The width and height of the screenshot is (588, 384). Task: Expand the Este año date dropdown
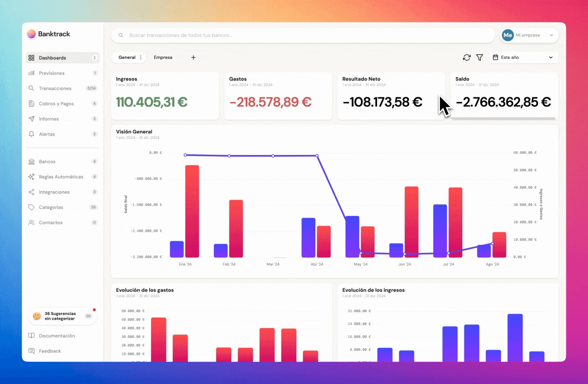[x=523, y=58]
